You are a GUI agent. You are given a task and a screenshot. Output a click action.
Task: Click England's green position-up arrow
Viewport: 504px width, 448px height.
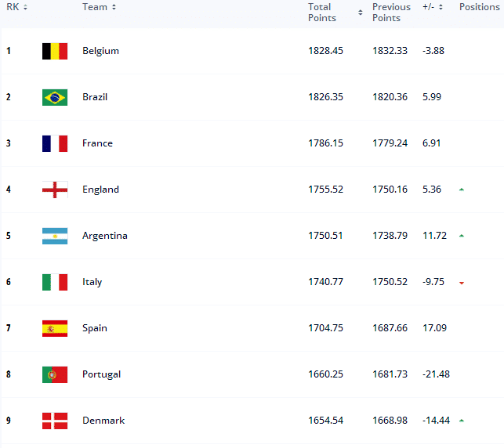click(462, 190)
